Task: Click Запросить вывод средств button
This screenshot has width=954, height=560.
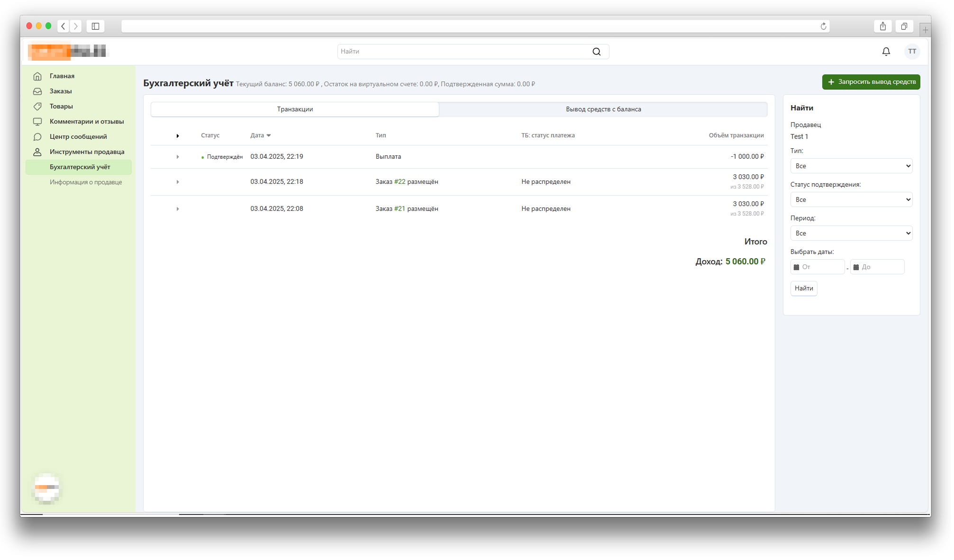Action: 871,82
